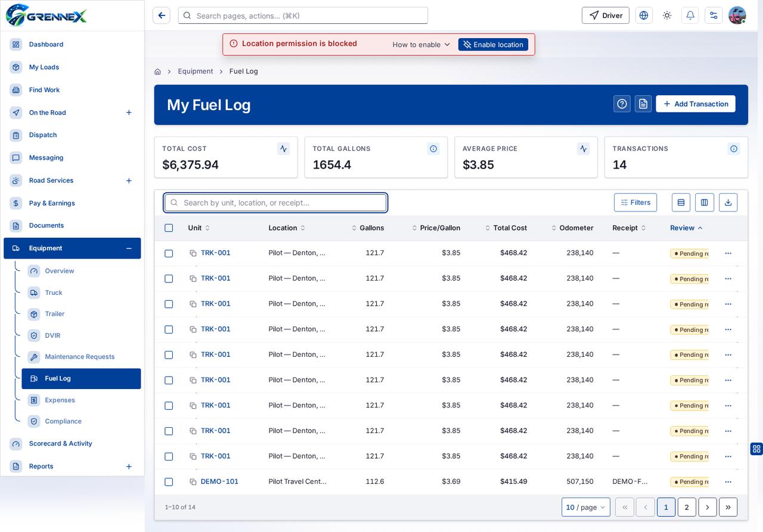Open the notifications bell
This screenshot has height=532, width=763.
tap(690, 15)
